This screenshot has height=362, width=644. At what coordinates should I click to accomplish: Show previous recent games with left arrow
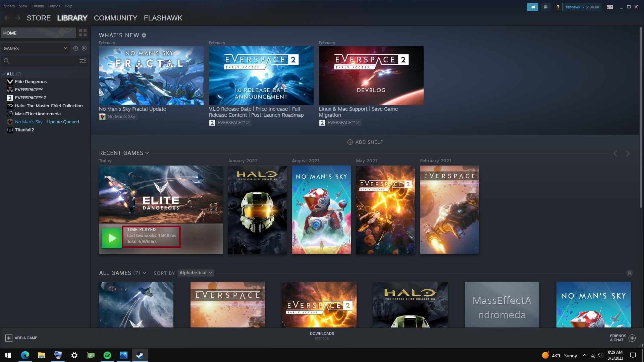(x=615, y=154)
